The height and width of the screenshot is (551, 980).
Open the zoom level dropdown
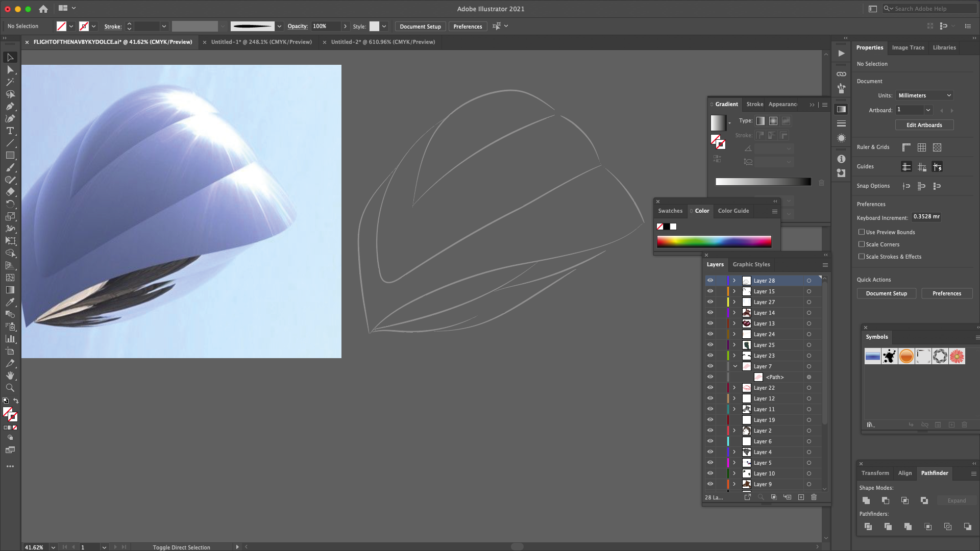[53, 547]
